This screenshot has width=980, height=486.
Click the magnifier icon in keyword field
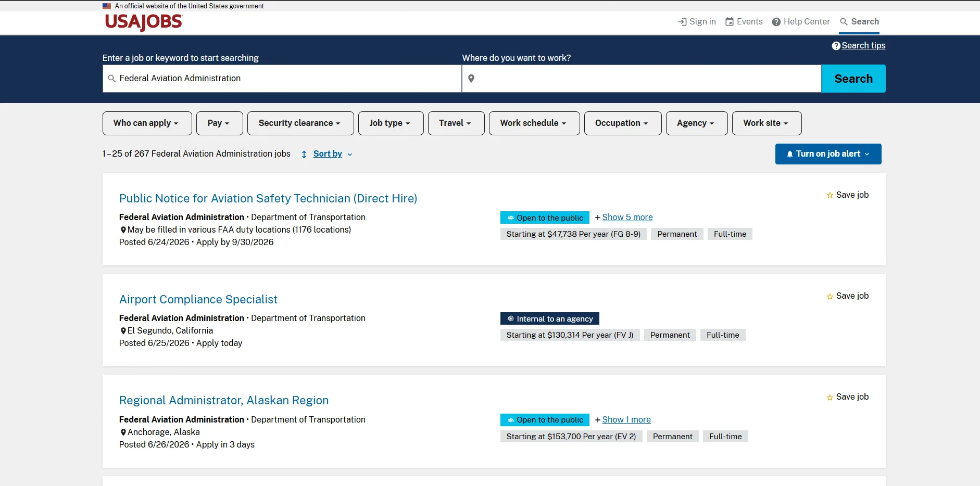[111, 79]
